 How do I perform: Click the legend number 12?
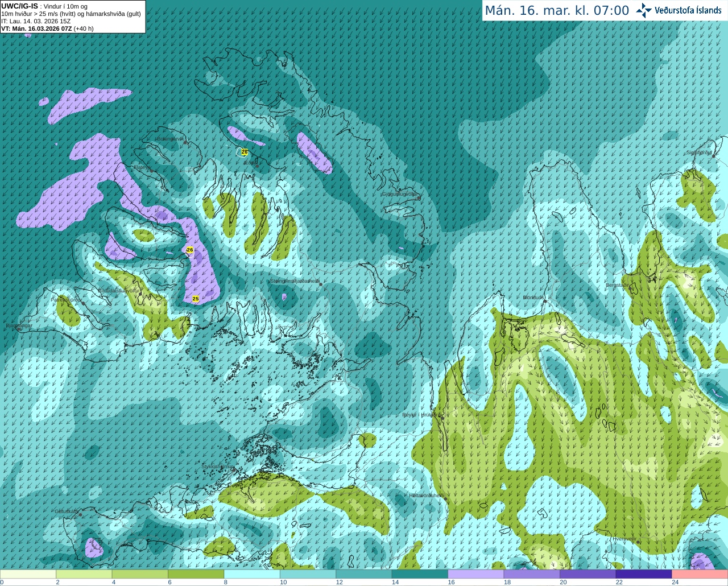tap(339, 582)
